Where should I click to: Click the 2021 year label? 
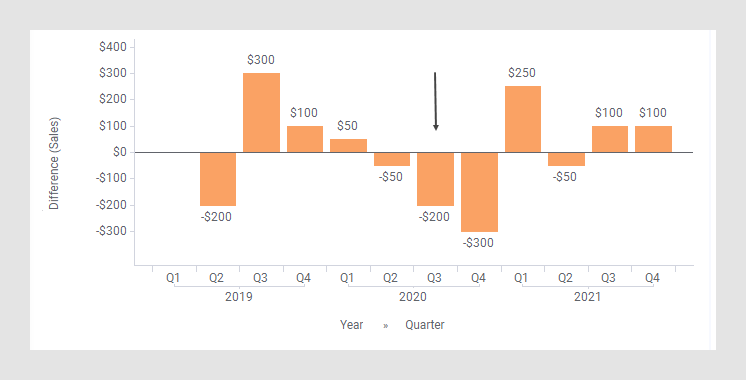588,297
